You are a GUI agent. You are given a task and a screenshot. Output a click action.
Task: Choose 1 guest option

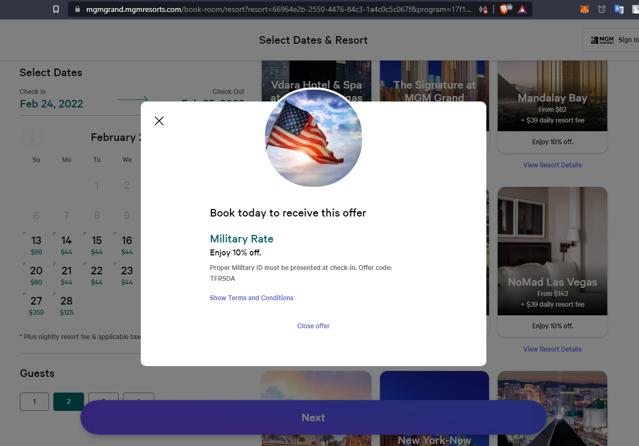coord(34,402)
